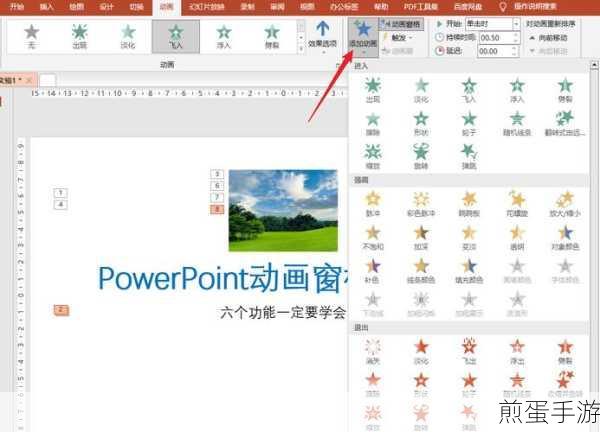This screenshot has width=600, height=432.
Task: Select 出现 (Appear) in the ribbon animation gallery
Action: (x=80, y=36)
